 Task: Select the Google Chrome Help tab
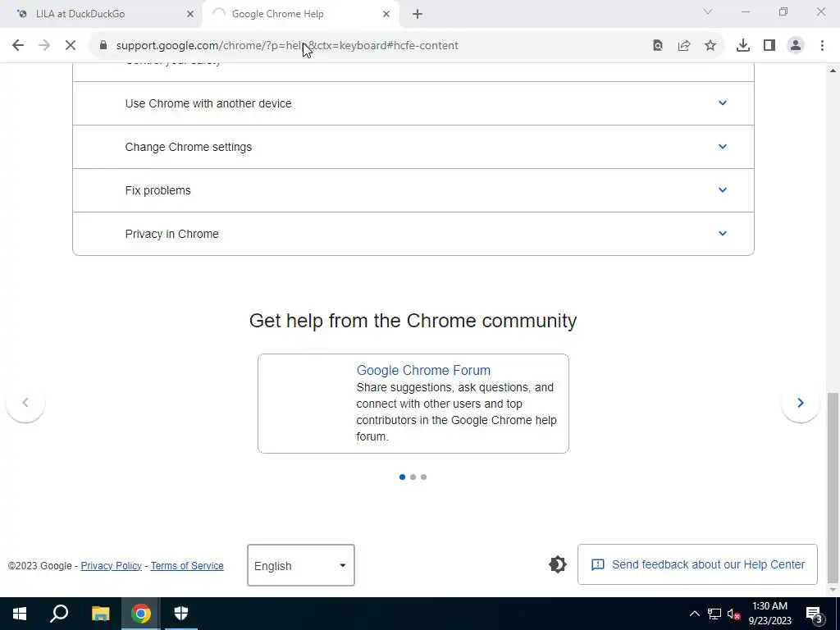click(300, 14)
